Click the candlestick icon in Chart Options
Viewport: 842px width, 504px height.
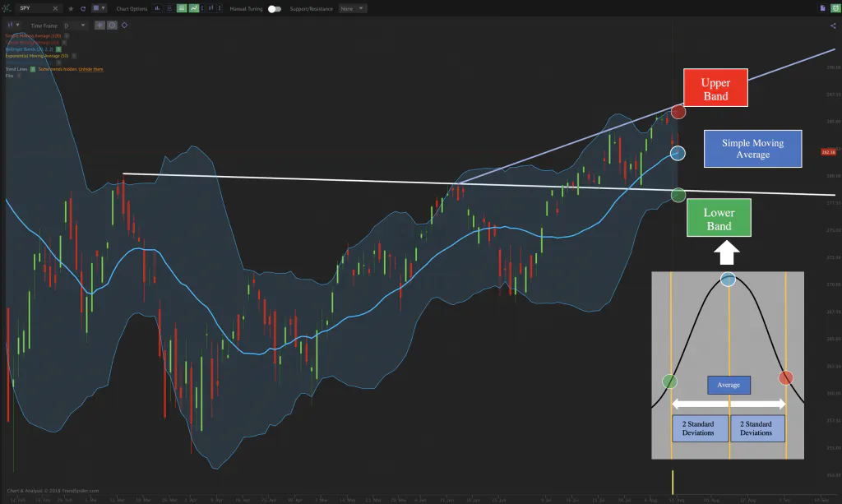pos(211,8)
